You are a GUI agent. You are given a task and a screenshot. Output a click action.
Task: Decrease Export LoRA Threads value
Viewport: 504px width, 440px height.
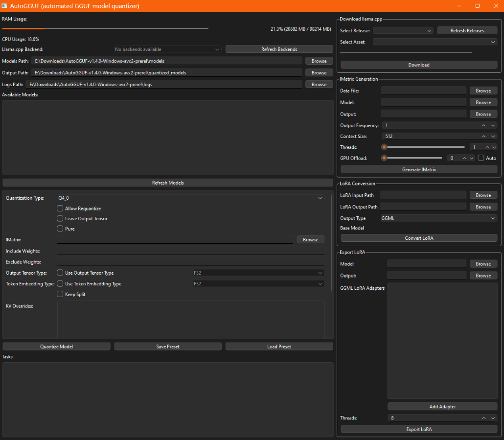(493, 418)
